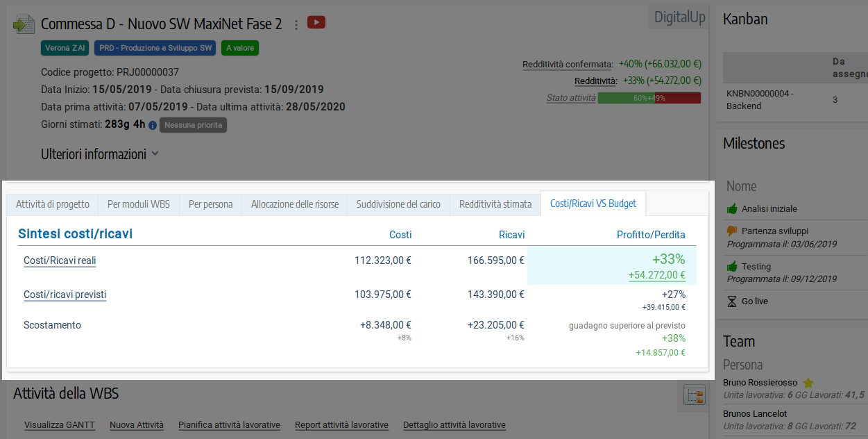Click the Nuova Attività link
Viewport: 868px width, 439px height.
(x=137, y=425)
